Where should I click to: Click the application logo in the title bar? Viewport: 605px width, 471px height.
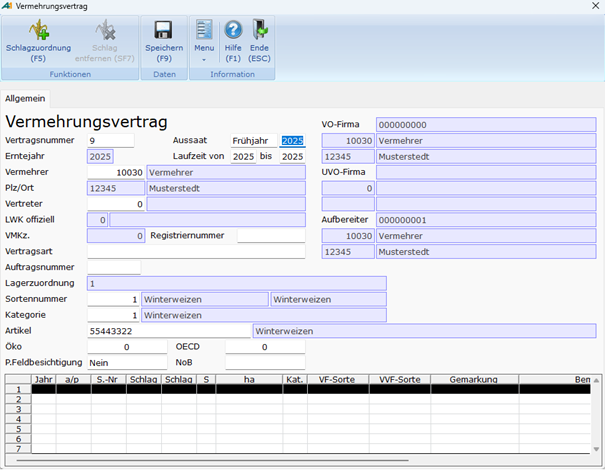[x=7, y=6]
